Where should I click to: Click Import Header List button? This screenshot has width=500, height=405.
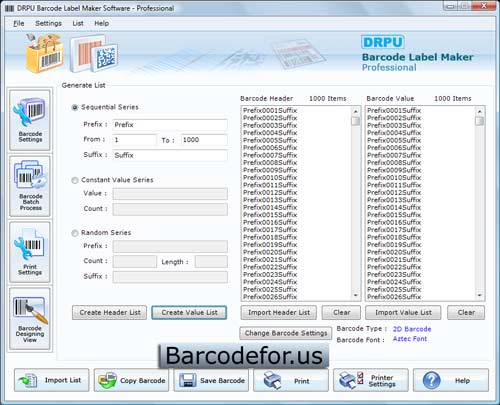(x=279, y=313)
